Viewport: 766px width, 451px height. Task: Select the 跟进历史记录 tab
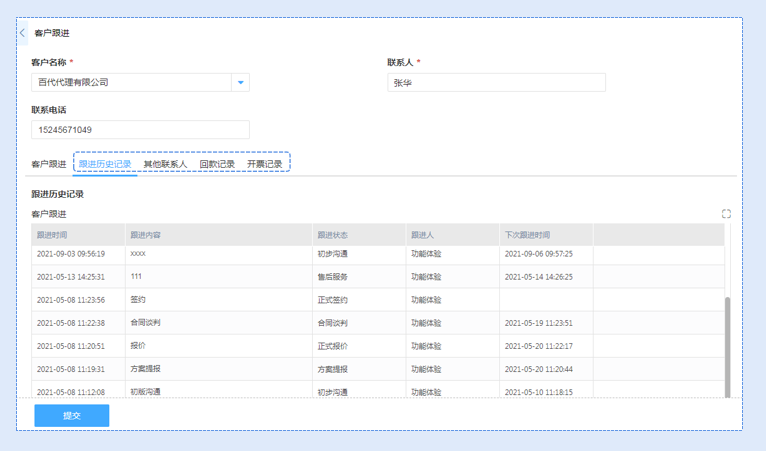pos(105,164)
